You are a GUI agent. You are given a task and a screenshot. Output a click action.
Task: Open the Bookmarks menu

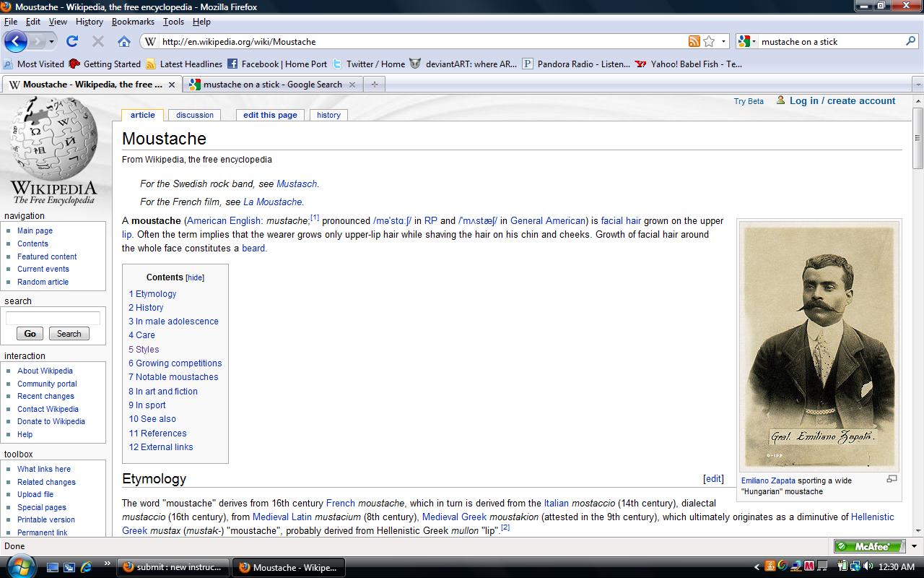(x=133, y=22)
